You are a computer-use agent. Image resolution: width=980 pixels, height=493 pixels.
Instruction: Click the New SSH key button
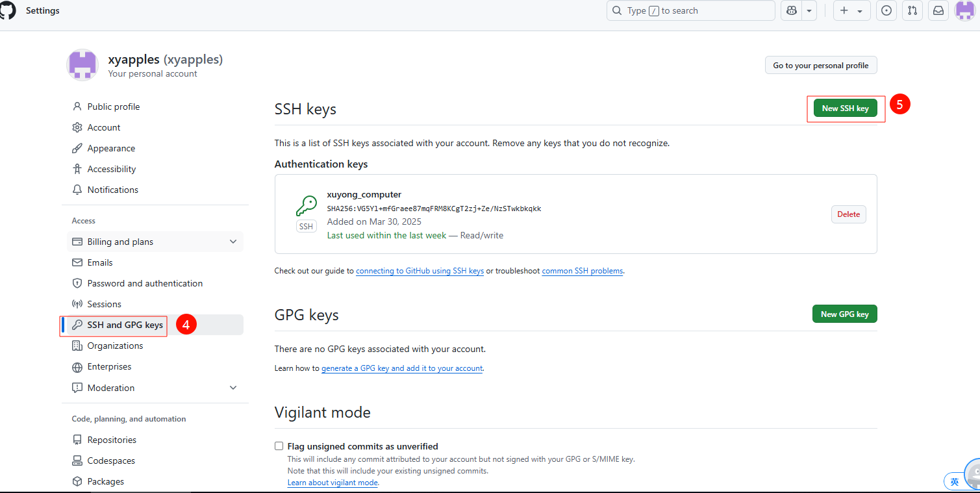[845, 108]
